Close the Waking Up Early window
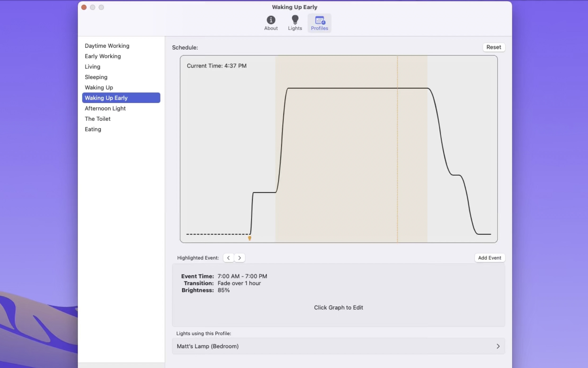 coord(84,7)
